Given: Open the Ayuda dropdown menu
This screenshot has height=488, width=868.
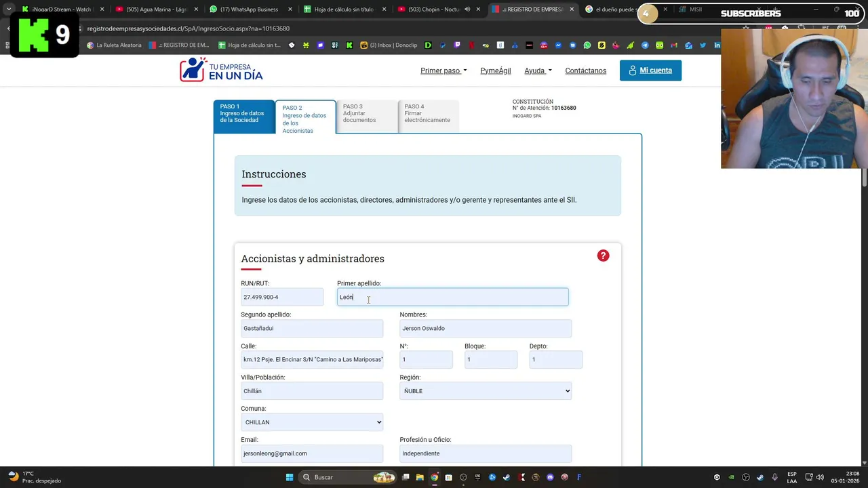Looking at the screenshot, I should (538, 70).
